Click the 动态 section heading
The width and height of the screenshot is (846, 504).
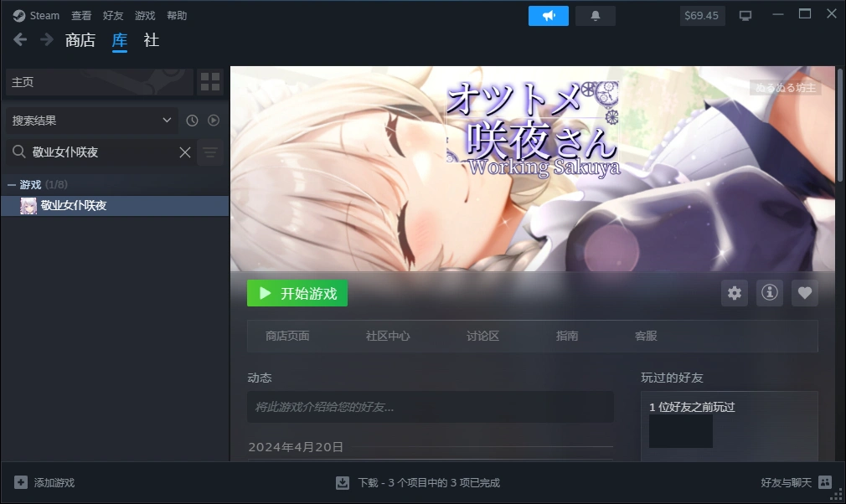260,378
